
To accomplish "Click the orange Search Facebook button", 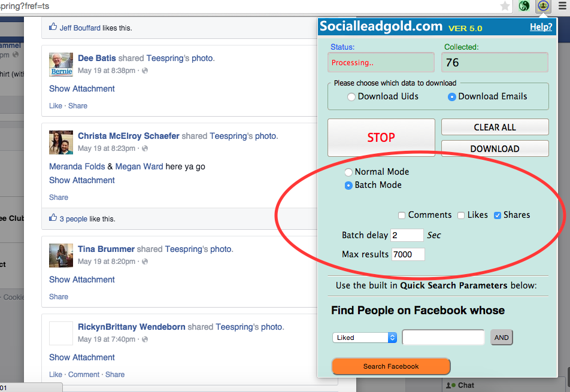I will click(x=391, y=366).
